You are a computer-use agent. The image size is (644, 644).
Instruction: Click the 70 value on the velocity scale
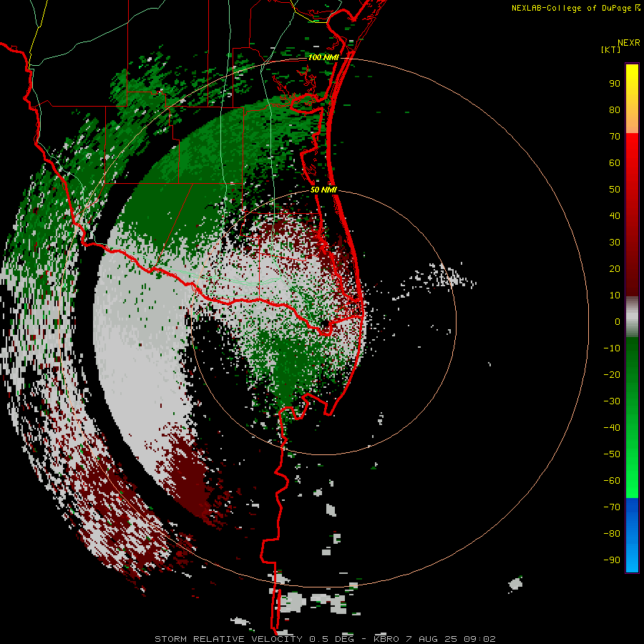click(615, 137)
